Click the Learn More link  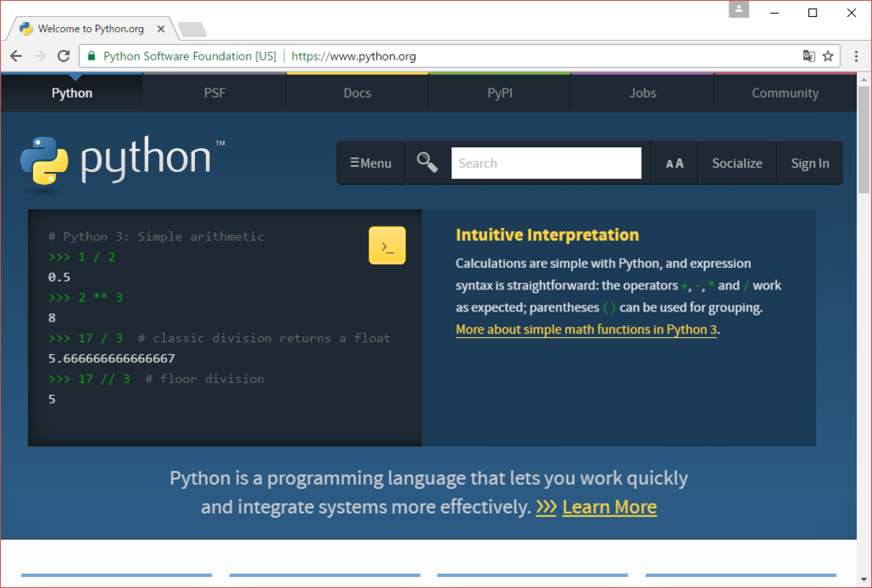[x=609, y=507]
